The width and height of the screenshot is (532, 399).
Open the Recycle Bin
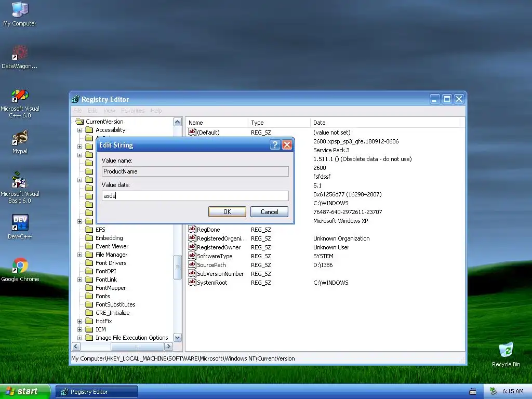click(506, 355)
